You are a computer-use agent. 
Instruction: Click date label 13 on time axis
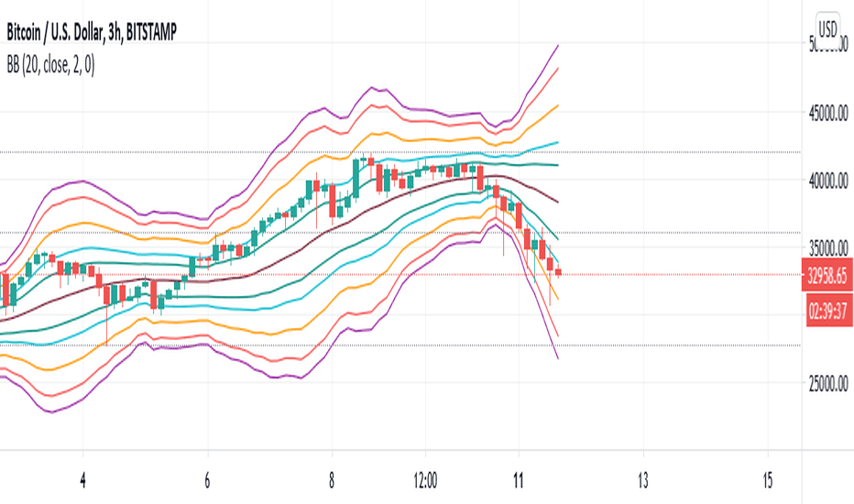643,480
